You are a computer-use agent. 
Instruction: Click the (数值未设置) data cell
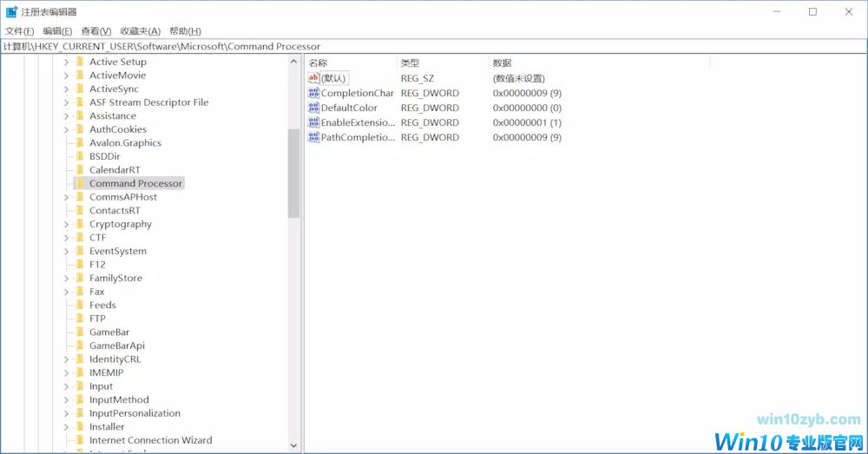click(519, 78)
